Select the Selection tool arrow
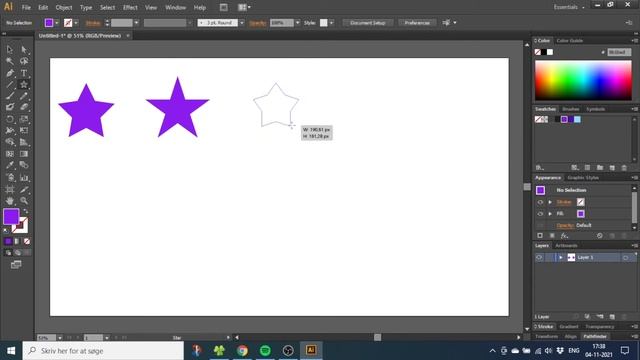640x360 pixels. pos(10,49)
